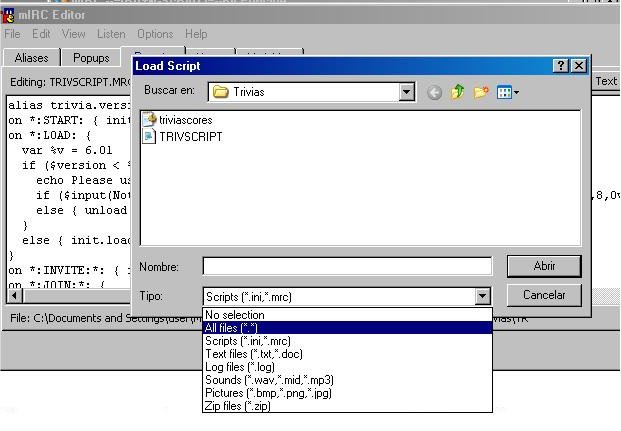Click the Back arrow icon in Load Script
The height and width of the screenshot is (431, 621).
coord(434,93)
